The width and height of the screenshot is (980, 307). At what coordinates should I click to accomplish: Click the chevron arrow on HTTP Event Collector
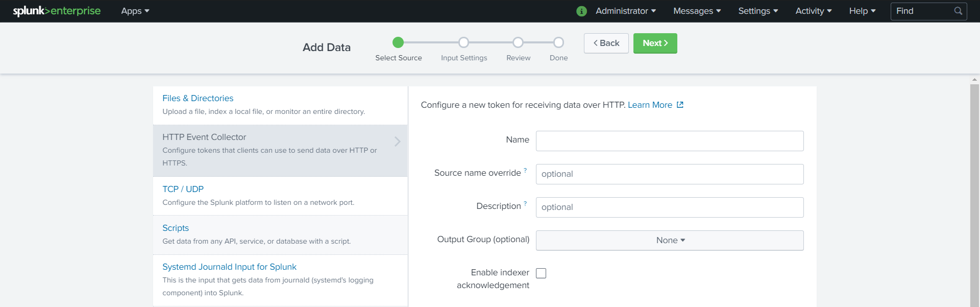pyautogui.click(x=397, y=141)
